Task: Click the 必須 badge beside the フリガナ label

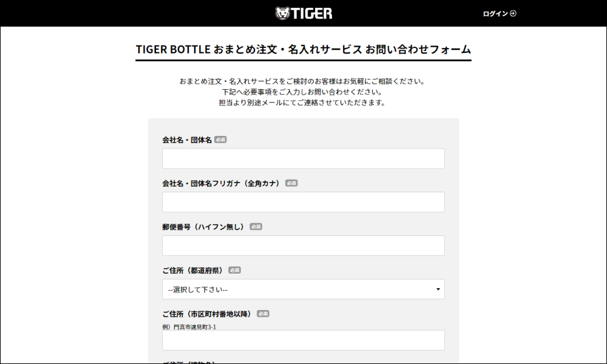Action: coord(291,183)
